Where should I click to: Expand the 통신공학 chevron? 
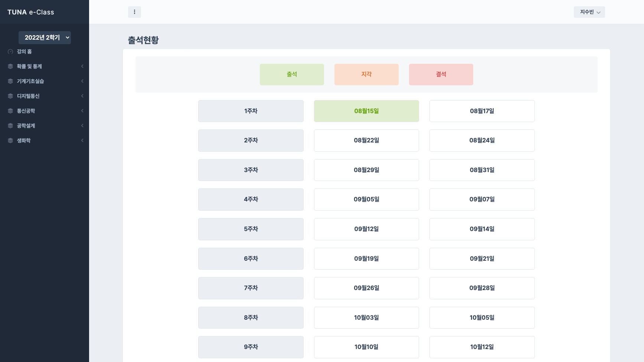coord(82,111)
